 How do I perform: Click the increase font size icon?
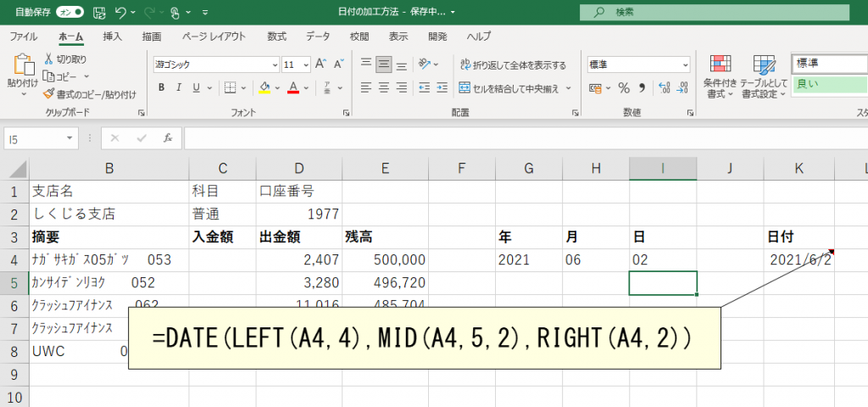[x=320, y=64]
